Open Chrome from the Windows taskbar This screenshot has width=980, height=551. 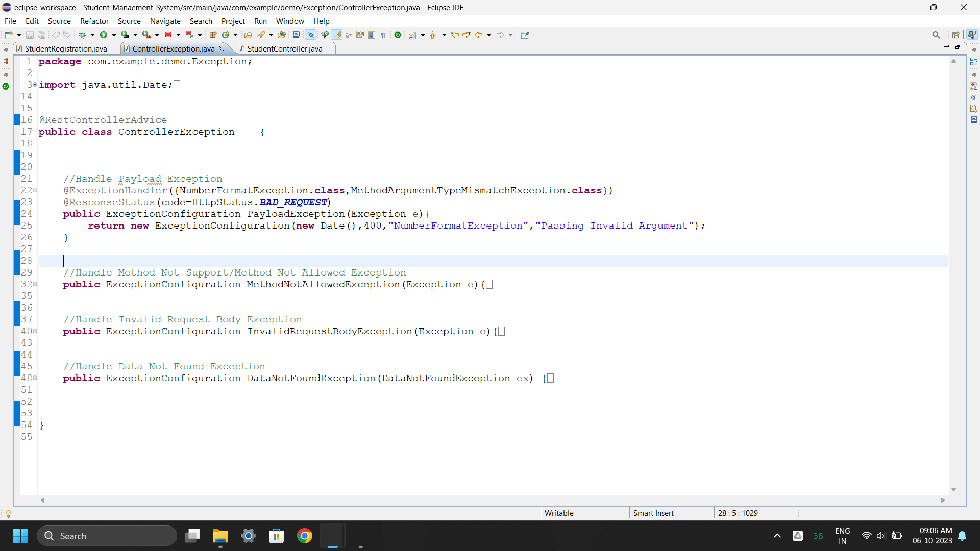(305, 536)
